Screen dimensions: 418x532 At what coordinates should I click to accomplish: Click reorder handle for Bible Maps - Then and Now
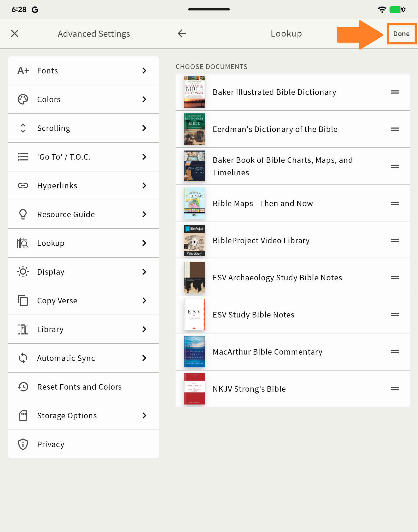click(x=395, y=203)
